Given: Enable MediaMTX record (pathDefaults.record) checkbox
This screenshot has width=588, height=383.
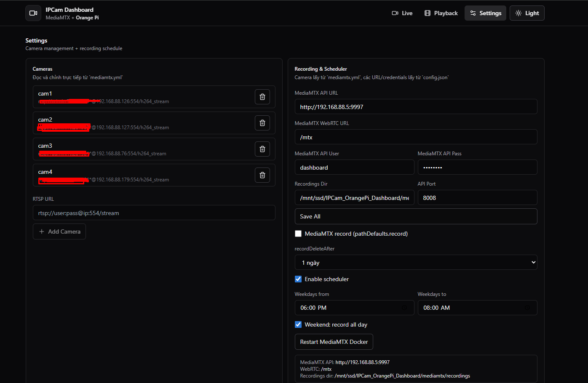Looking at the screenshot, I should [298, 234].
